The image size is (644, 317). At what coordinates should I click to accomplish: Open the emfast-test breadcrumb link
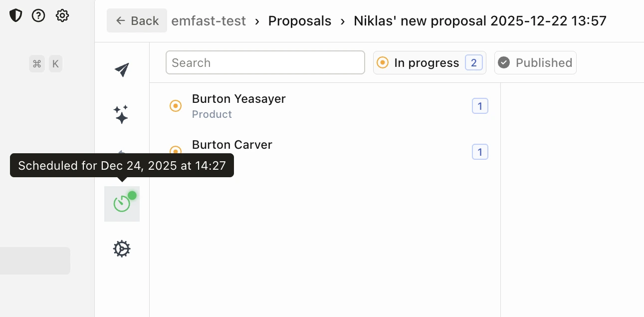[x=209, y=21]
